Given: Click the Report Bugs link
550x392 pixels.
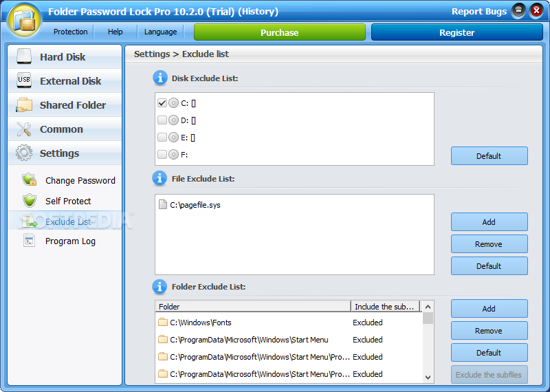Looking at the screenshot, I should click(478, 11).
